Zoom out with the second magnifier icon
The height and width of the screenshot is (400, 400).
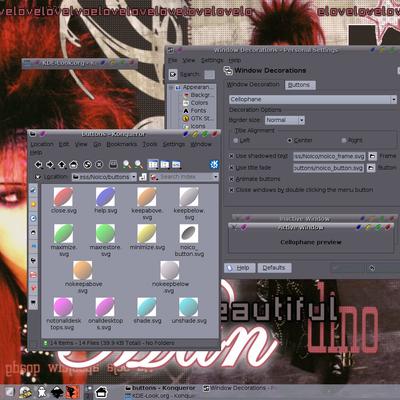[139, 164]
